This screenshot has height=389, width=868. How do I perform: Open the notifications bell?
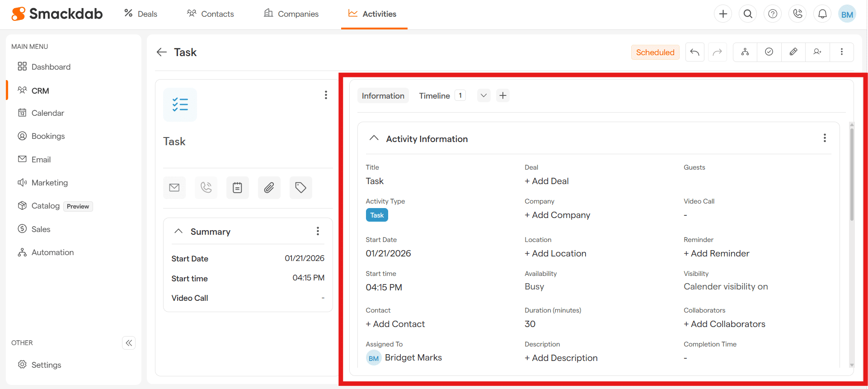click(822, 14)
